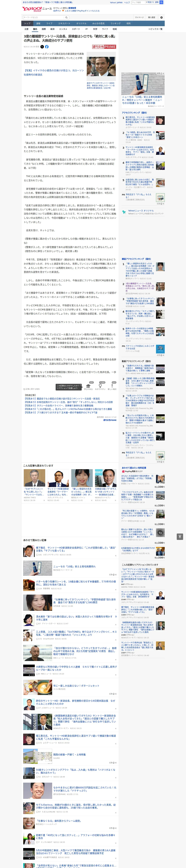Share article on X icon
This screenshot has height=868, width=186.
[x=42, y=47]
